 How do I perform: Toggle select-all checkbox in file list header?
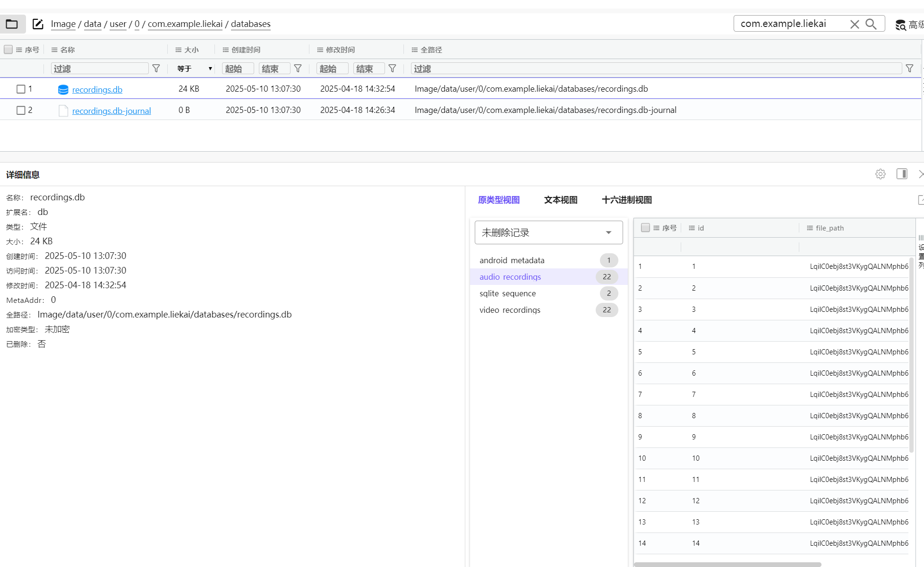(8, 50)
